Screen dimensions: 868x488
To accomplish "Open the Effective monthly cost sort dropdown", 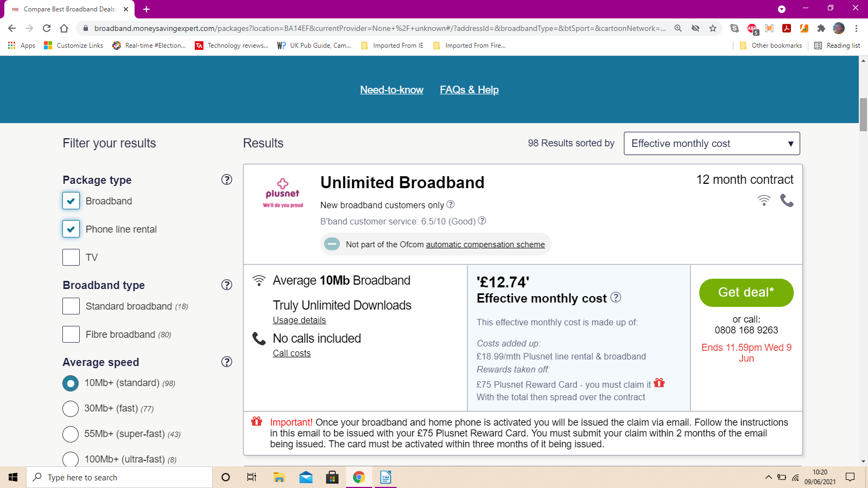I will pos(712,143).
